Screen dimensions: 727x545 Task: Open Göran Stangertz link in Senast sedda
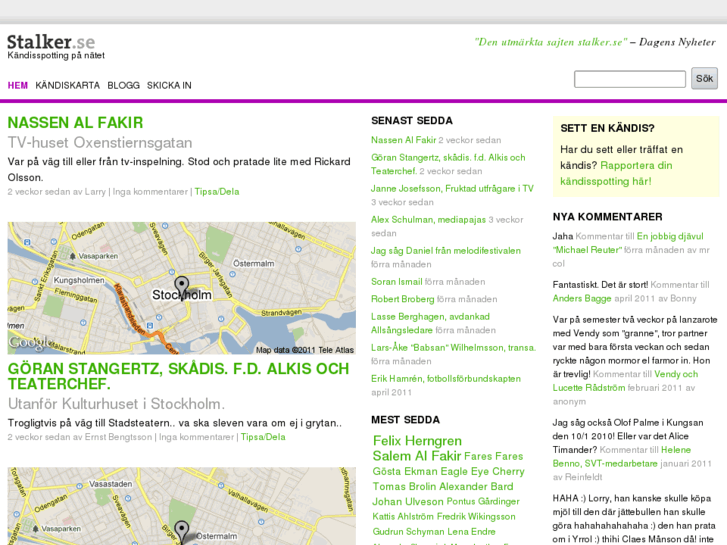pyautogui.click(x=448, y=164)
